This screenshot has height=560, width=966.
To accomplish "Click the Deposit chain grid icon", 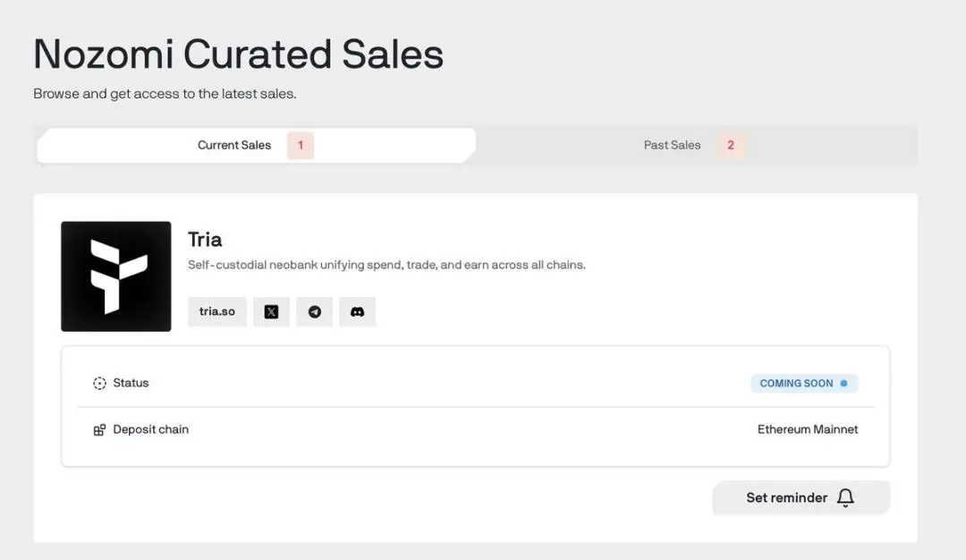I will (x=99, y=430).
